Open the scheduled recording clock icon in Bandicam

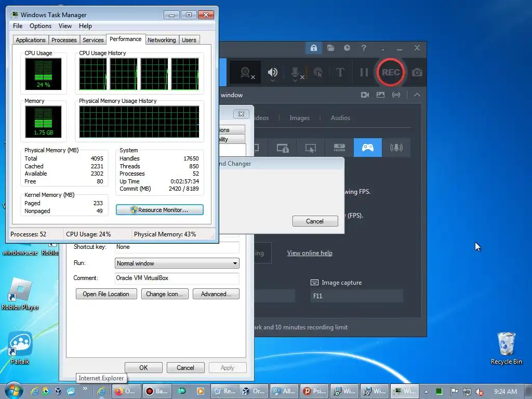(347, 48)
